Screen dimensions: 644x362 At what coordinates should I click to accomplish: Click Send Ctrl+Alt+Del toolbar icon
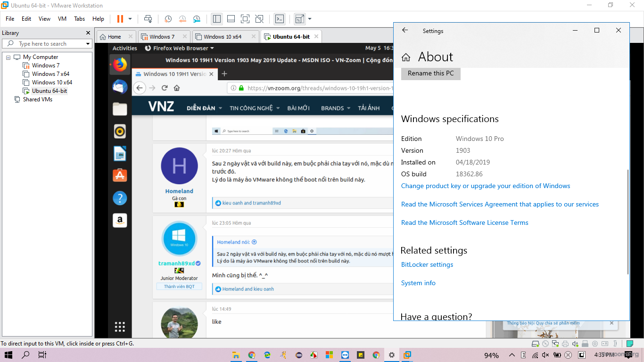click(x=148, y=19)
